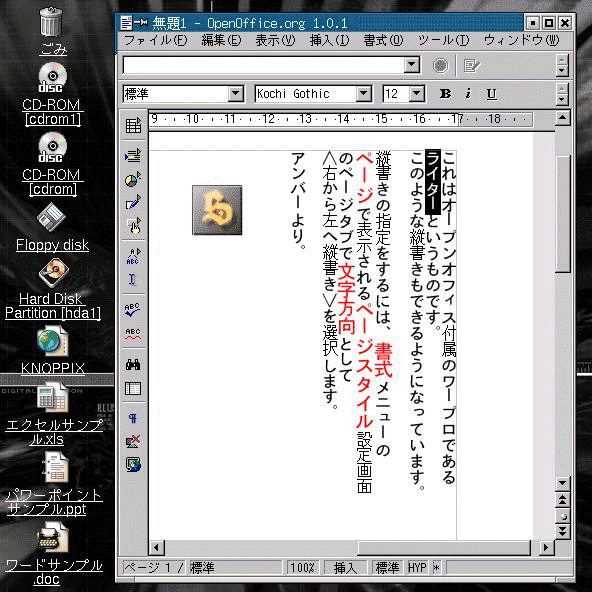Image resolution: width=592 pixels, height=592 pixels.
Task: Open the Form Functions hand tool
Action: (133, 226)
